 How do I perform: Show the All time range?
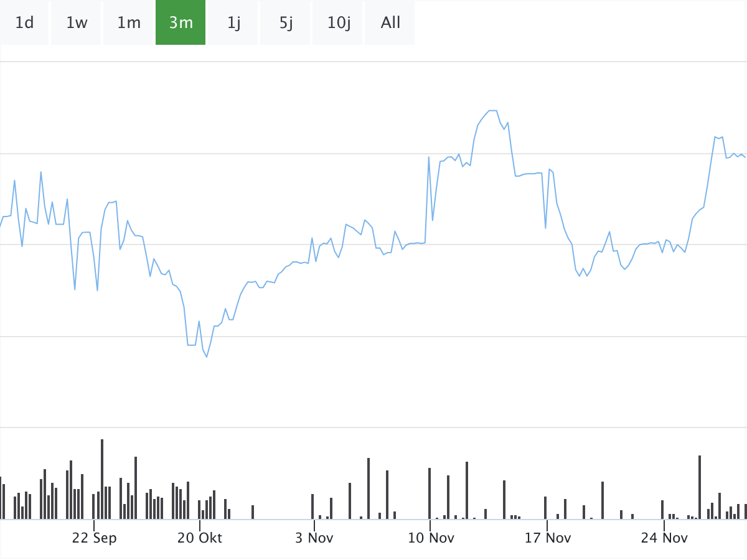tap(390, 23)
